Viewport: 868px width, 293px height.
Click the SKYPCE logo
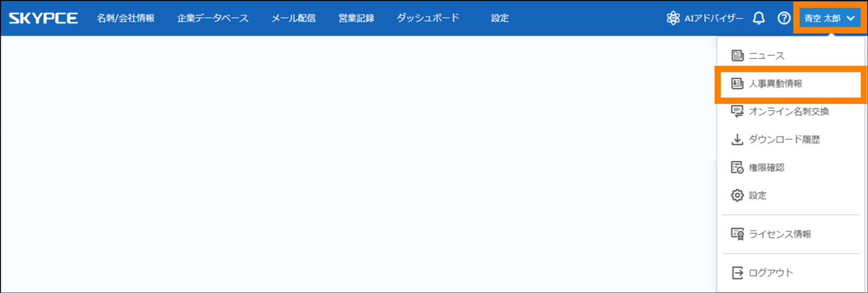[43, 18]
